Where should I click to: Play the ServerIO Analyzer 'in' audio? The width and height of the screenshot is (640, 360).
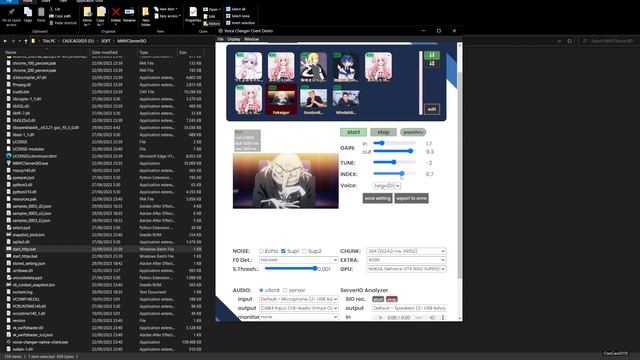tap(380, 317)
